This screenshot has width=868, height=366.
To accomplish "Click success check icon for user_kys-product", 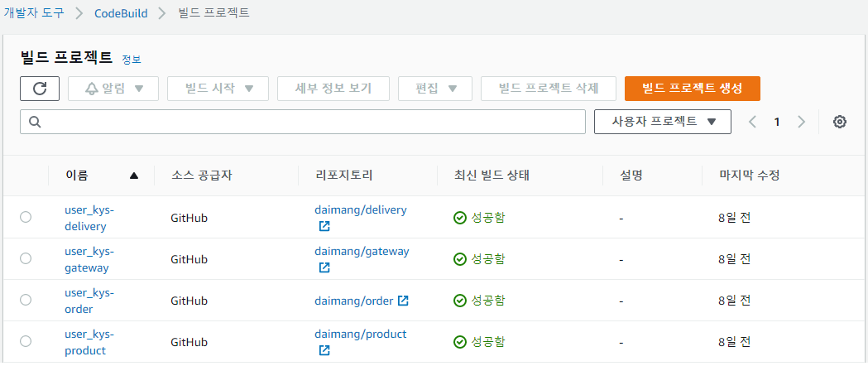I will [459, 342].
